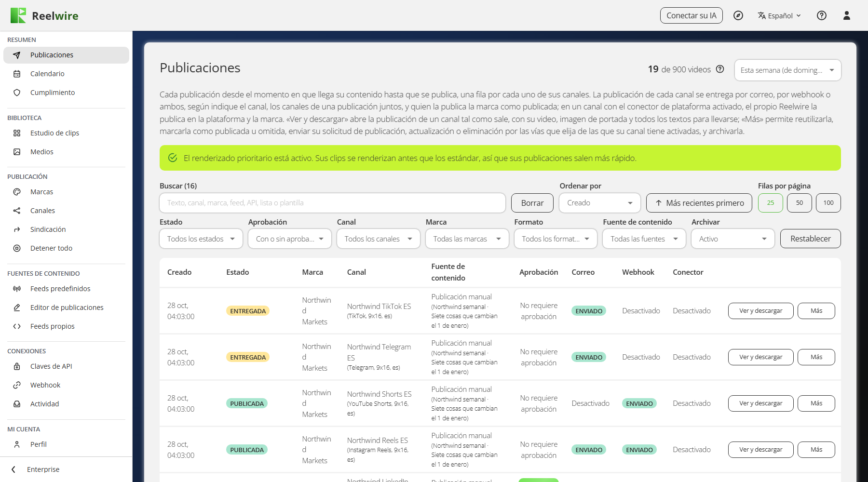Set rows per page to 25

771,203
